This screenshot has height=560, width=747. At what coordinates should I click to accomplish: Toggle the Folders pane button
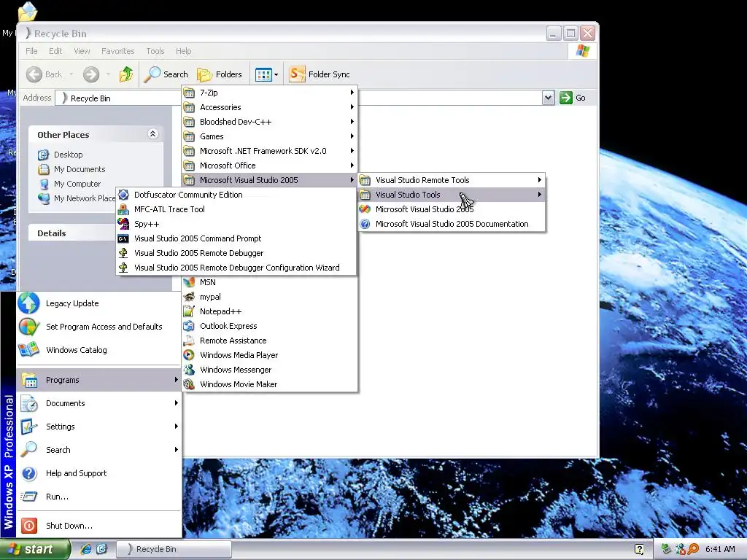(220, 74)
